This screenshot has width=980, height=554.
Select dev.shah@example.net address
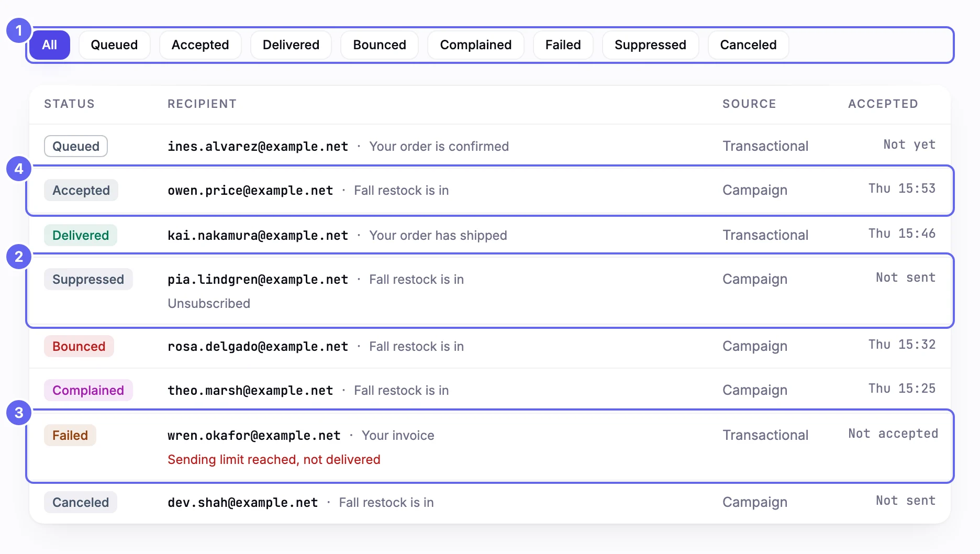(x=242, y=502)
